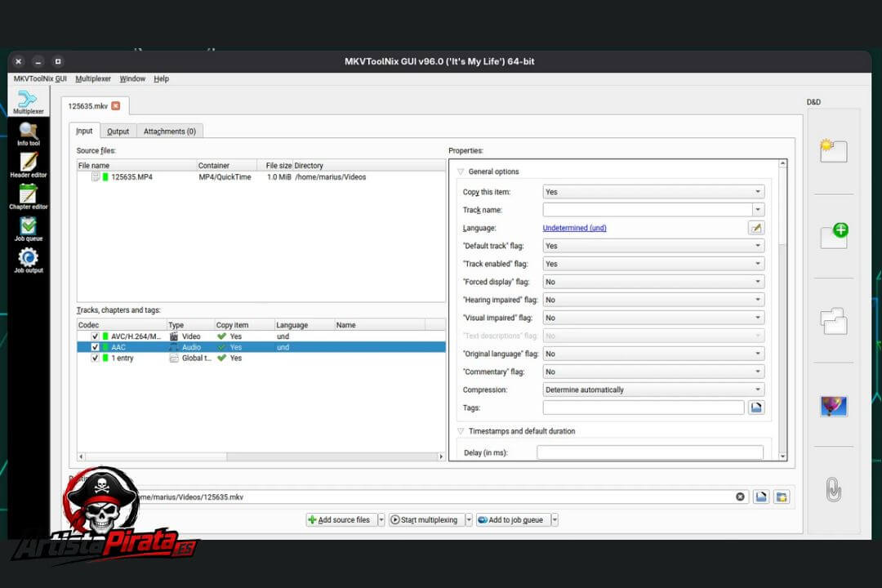Viewport: 882px width, 588px height.
Task: Open the Track name dropdown arrow
Action: click(758, 210)
